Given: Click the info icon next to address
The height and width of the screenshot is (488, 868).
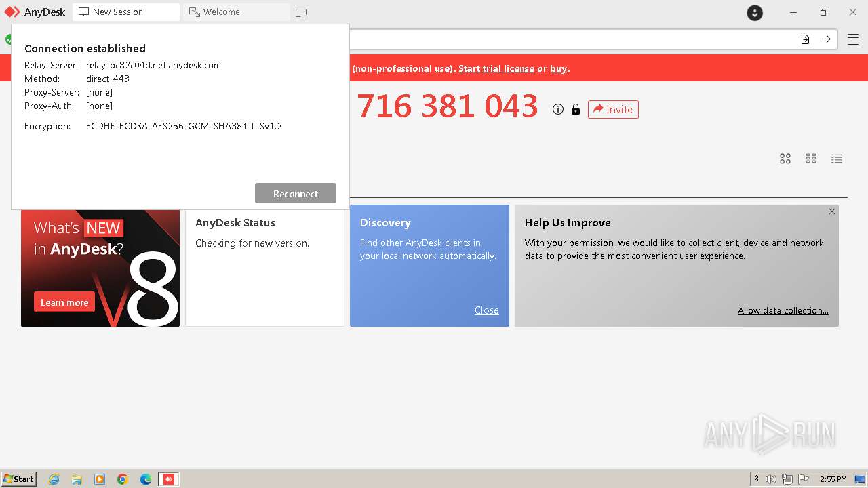Looking at the screenshot, I should click(558, 109).
